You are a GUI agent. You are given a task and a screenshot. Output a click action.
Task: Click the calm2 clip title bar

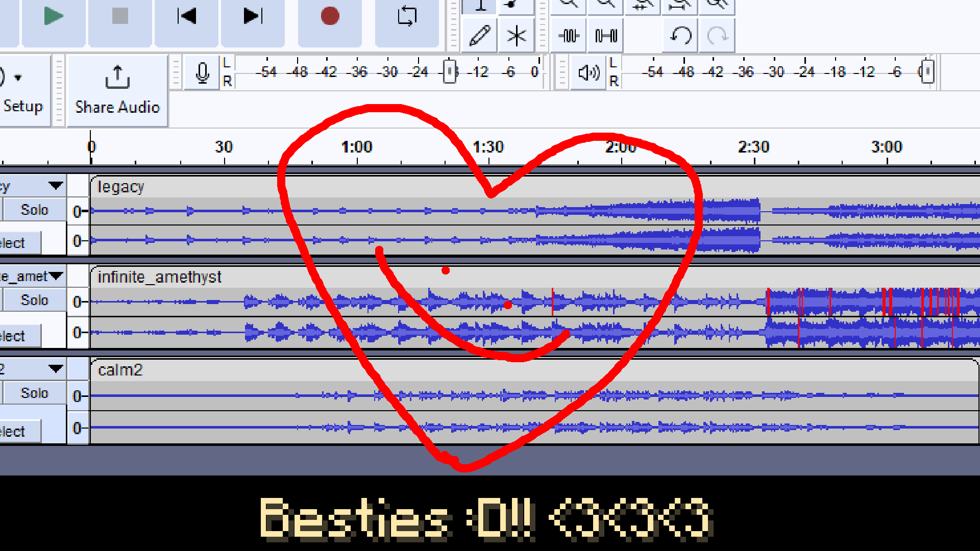pos(534,370)
